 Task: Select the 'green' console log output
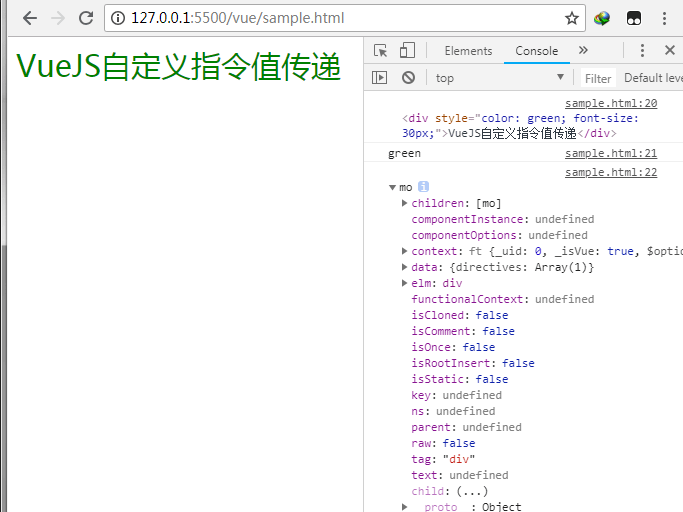(404, 153)
